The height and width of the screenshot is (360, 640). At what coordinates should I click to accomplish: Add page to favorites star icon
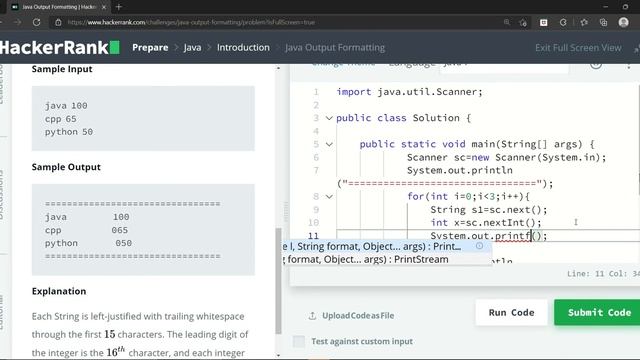523,22
